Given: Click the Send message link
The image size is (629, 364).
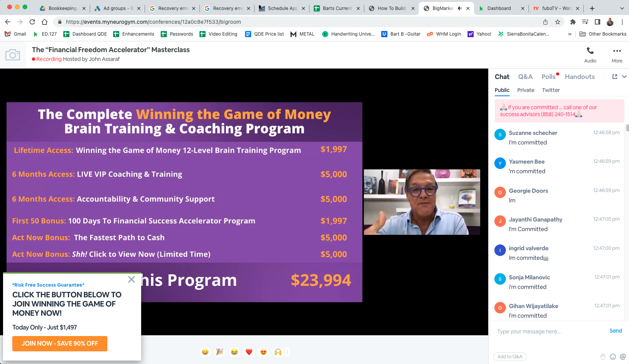Looking at the screenshot, I should pyautogui.click(x=616, y=331).
